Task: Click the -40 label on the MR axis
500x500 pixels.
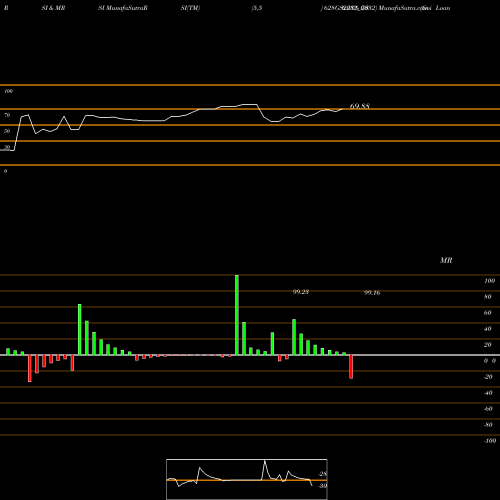Action: (488, 393)
